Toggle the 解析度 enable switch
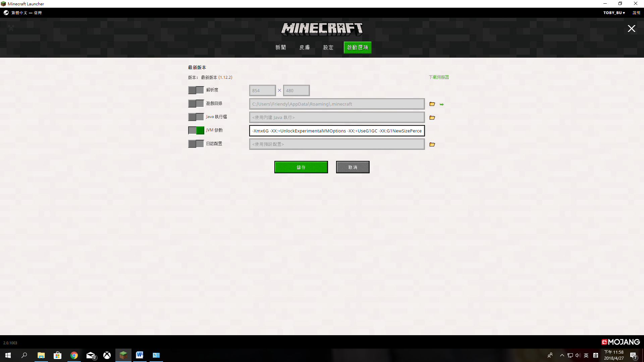Screen dimensions: 644x362 click(195, 90)
